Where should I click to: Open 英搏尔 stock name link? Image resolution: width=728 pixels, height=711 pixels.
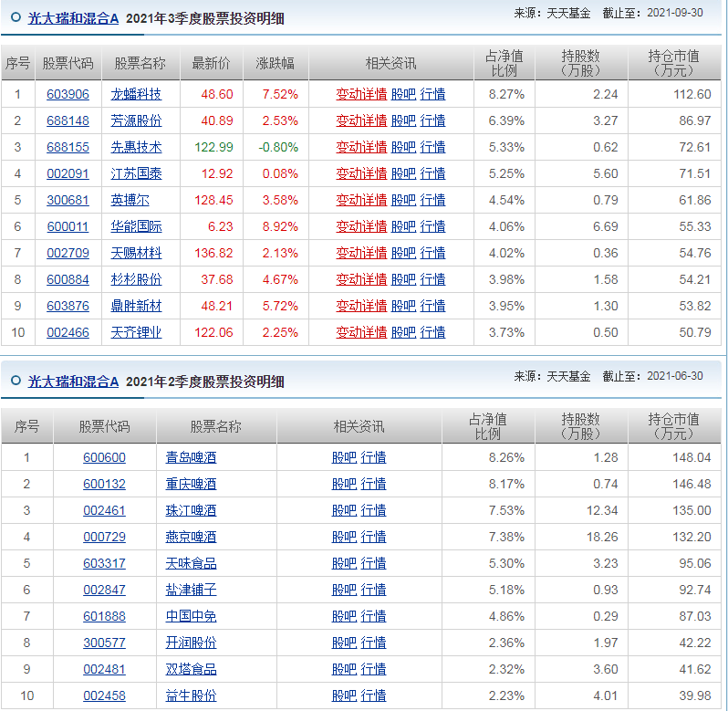130,200
